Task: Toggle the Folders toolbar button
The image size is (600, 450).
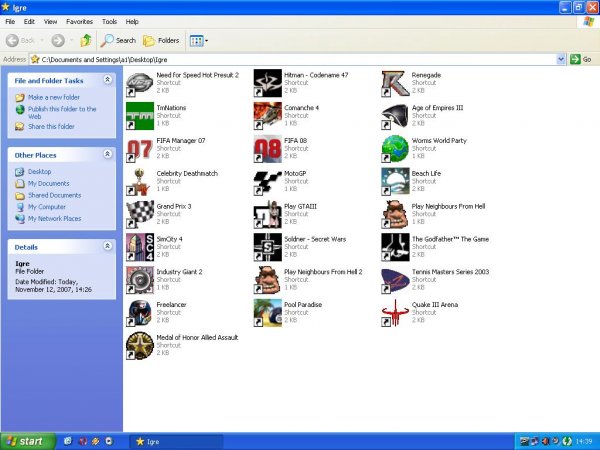Action: (161, 41)
